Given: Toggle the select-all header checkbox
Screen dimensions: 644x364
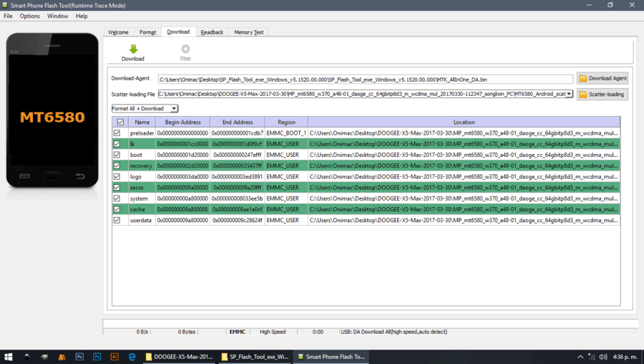Looking at the screenshot, I should click(x=120, y=122).
